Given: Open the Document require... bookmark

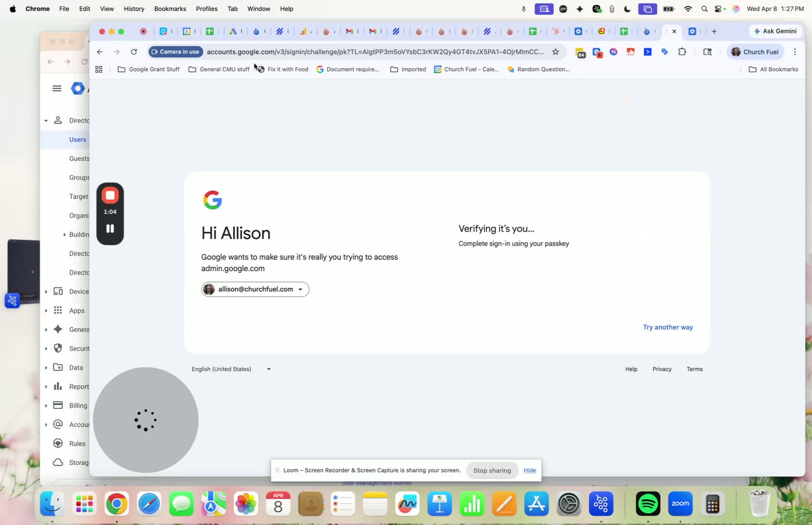Looking at the screenshot, I should (x=348, y=69).
